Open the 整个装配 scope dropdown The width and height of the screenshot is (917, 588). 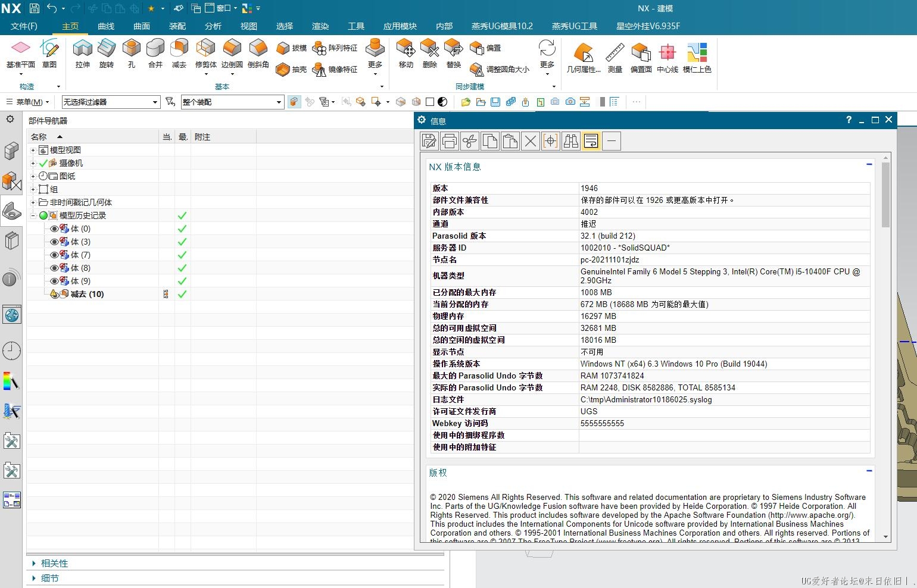click(x=232, y=102)
